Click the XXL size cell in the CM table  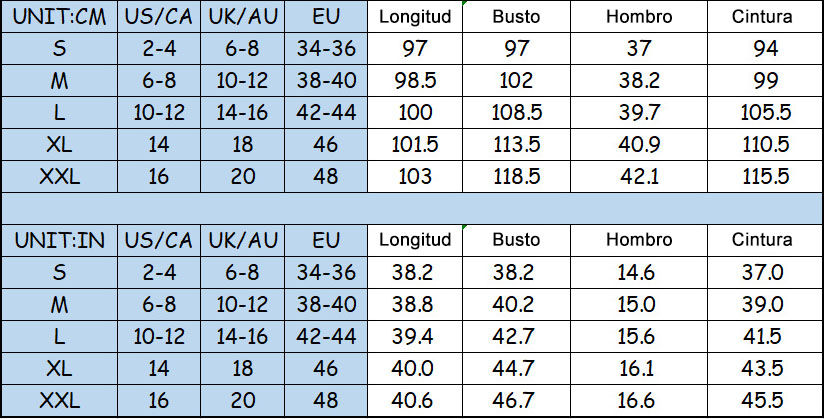59,177
